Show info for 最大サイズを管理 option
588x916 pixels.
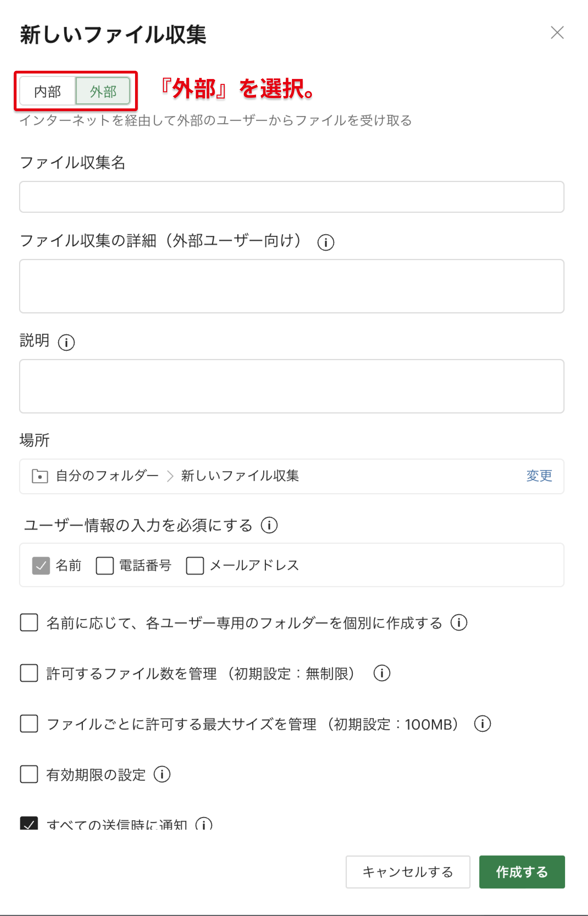tap(482, 724)
